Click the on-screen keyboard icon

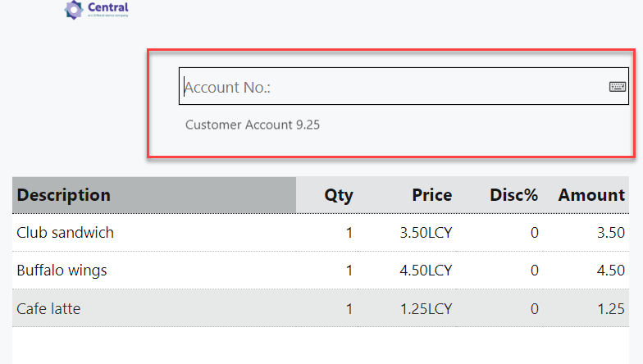coord(618,86)
